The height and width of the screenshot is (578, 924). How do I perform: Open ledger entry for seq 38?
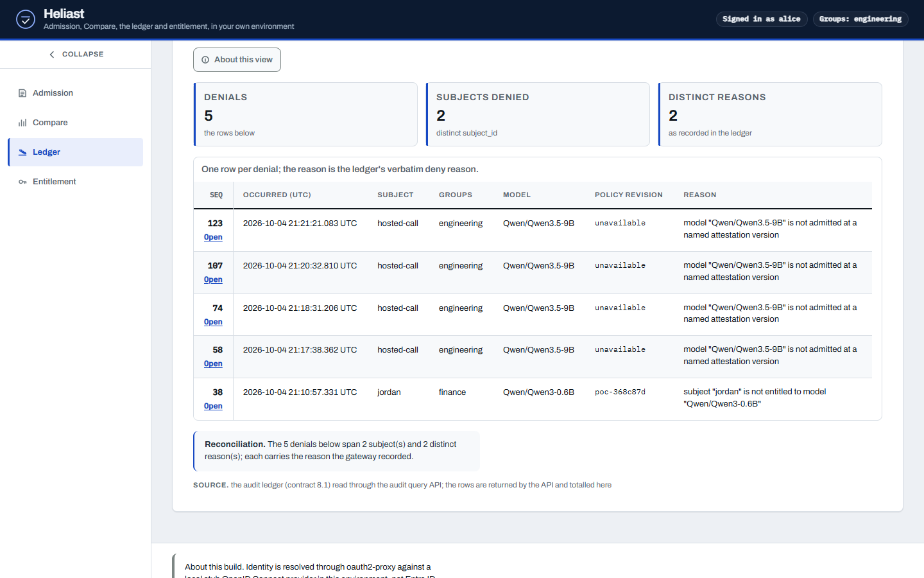tap(213, 406)
